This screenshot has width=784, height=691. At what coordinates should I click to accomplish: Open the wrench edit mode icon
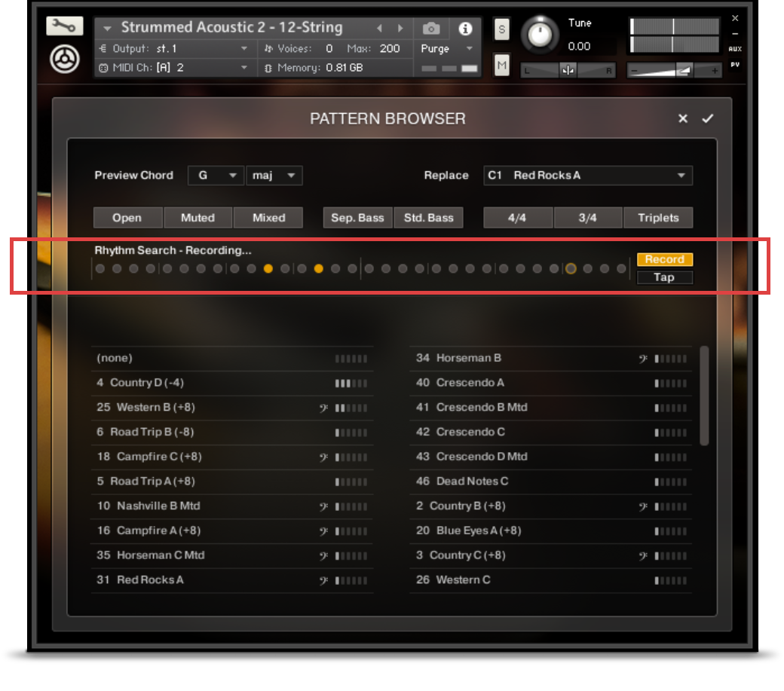(65, 26)
